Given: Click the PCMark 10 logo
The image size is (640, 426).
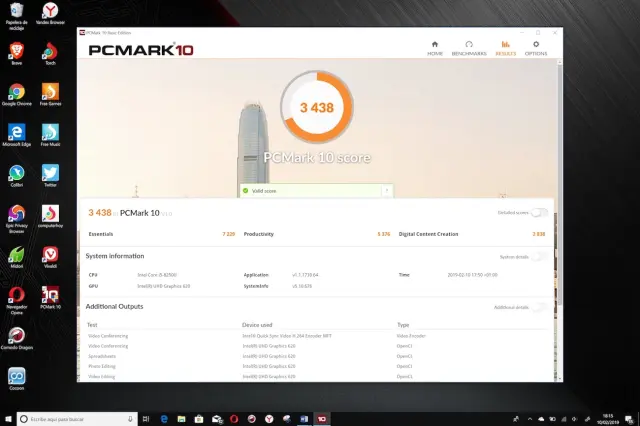Looking at the screenshot, I should (140, 49).
